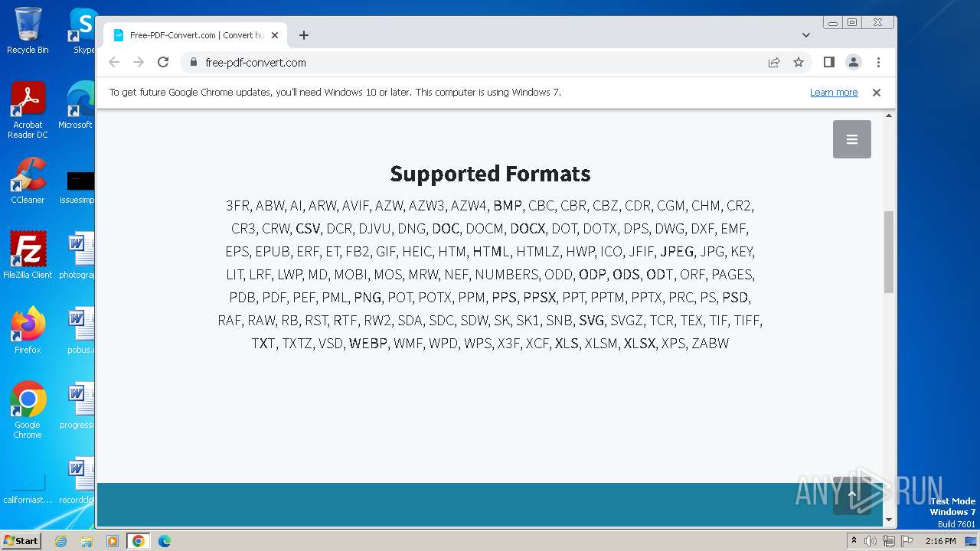Click the bold JPEG format text
This screenshot has height=551, width=980.
pos(677,251)
